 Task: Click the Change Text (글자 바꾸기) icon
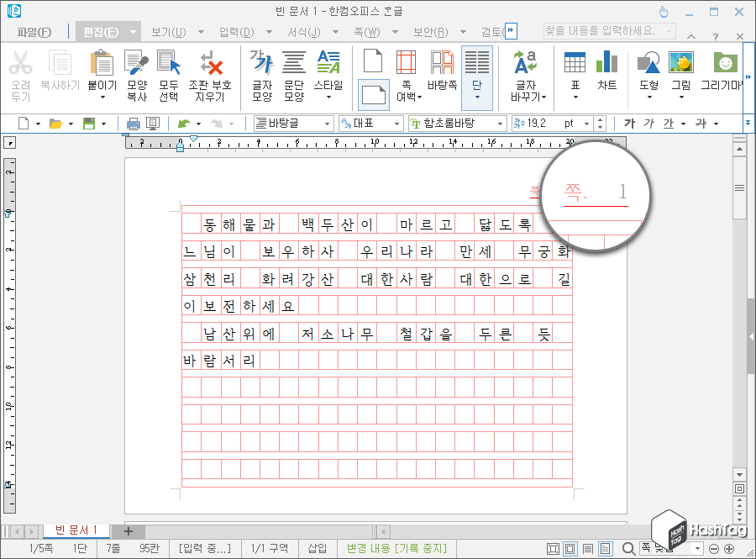click(x=526, y=63)
